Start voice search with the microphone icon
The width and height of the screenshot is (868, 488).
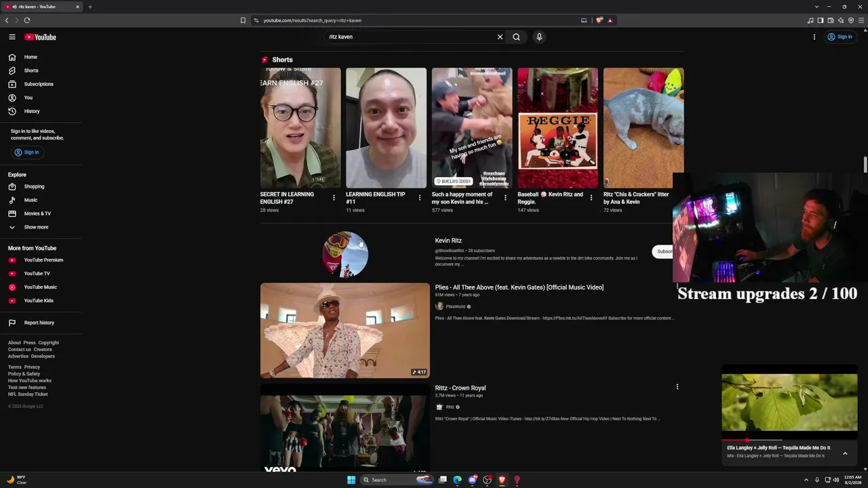pyautogui.click(x=539, y=37)
